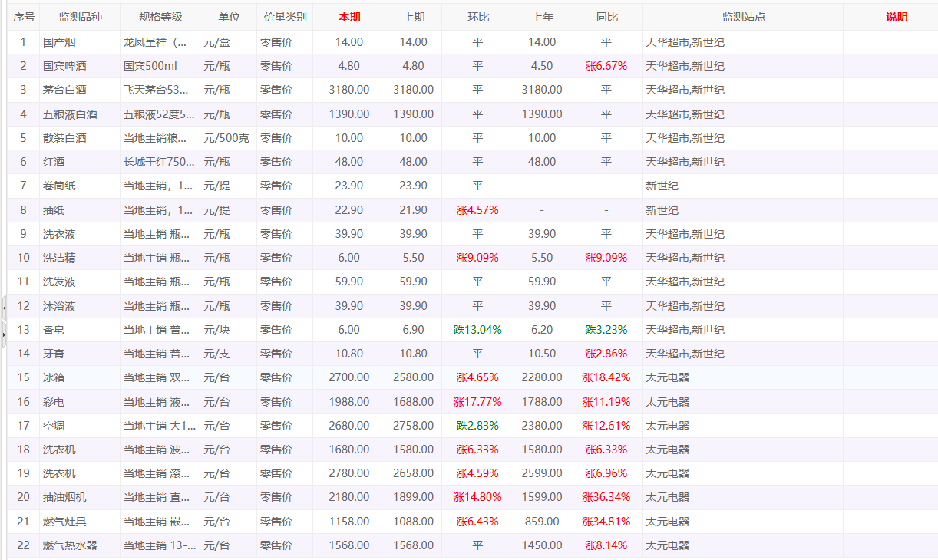This screenshot has height=560, width=938.
Task: Select the 彩电 product cell
Action: tap(80, 402)
